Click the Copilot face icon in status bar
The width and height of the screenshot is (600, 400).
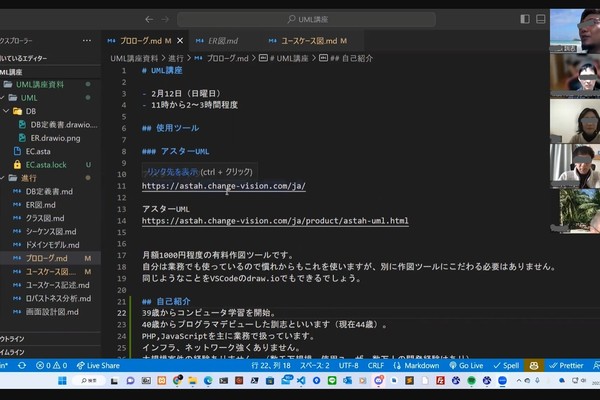tap(534, 366)
